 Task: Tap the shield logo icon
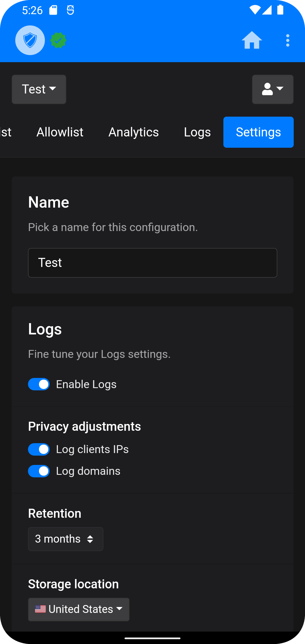(x=30, y=40)
